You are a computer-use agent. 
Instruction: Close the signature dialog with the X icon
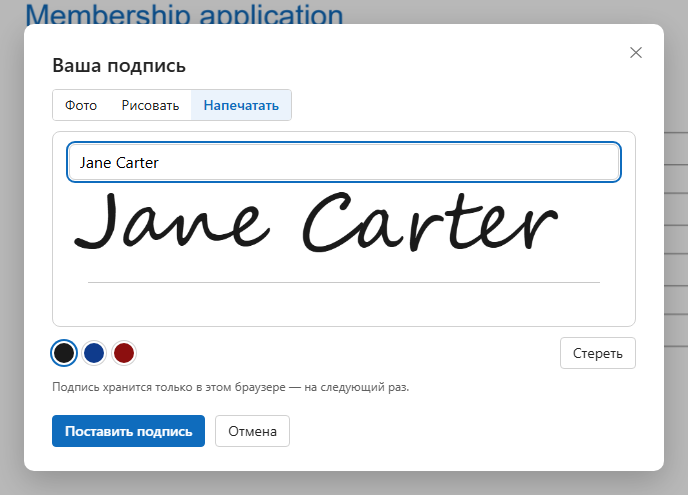click(x=635, y=53)
